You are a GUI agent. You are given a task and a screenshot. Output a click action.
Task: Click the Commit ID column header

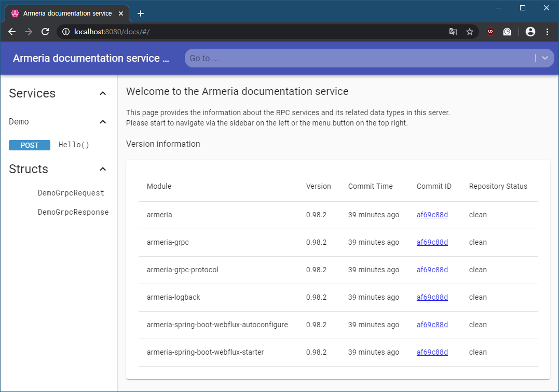coord(434,186)
